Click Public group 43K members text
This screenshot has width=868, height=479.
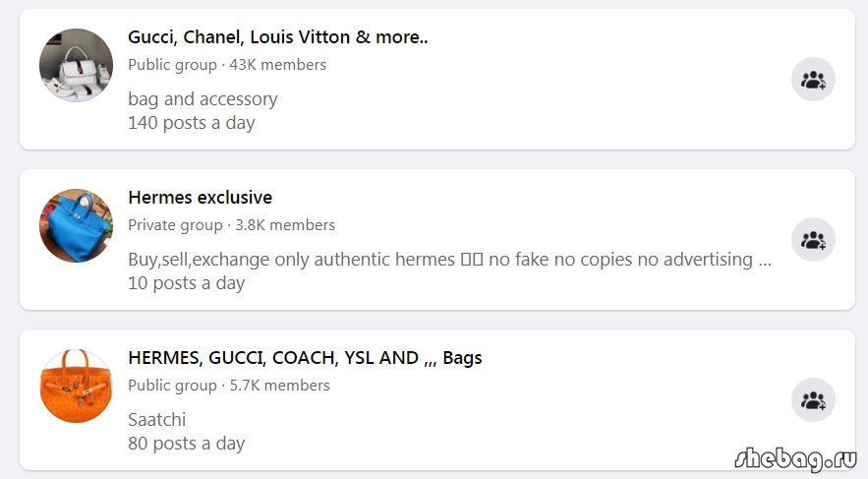click(x=227, y=65)
